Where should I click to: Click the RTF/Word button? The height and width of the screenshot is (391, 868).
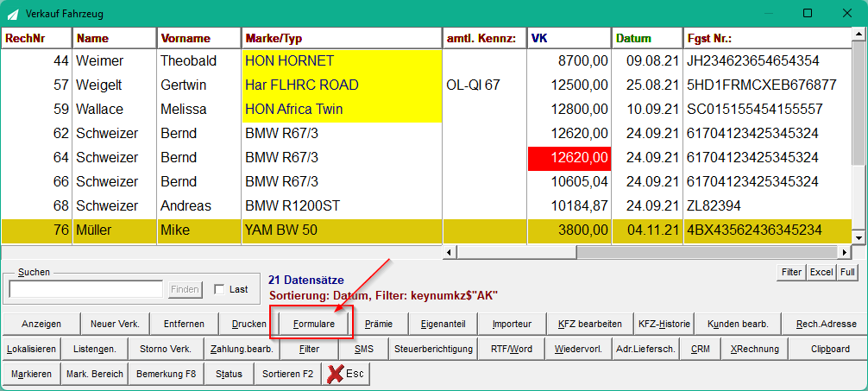pos(512,350)
